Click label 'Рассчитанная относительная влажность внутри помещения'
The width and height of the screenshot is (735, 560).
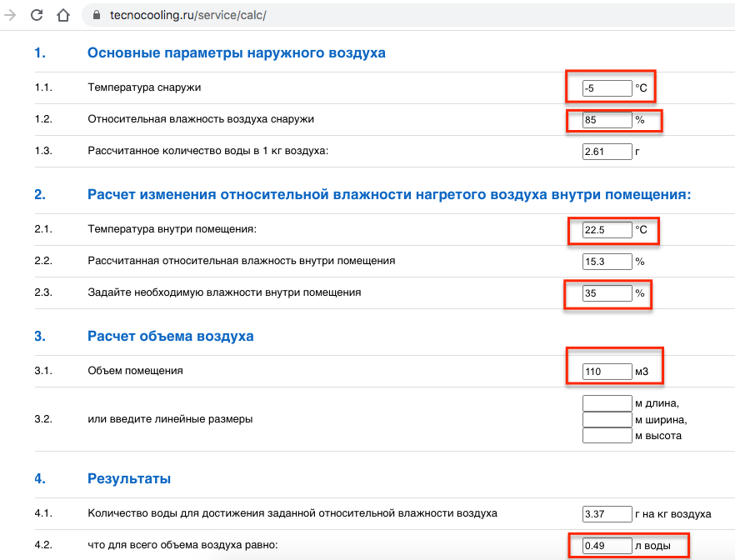[242, 261]
